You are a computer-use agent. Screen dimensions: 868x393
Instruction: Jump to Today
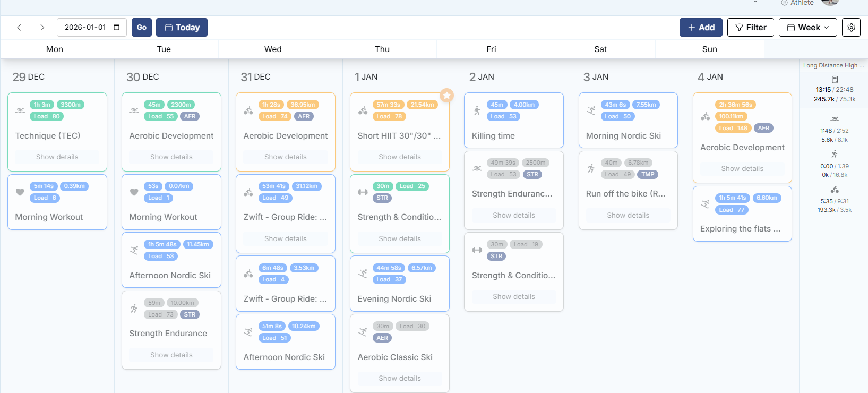click(182, 28)
